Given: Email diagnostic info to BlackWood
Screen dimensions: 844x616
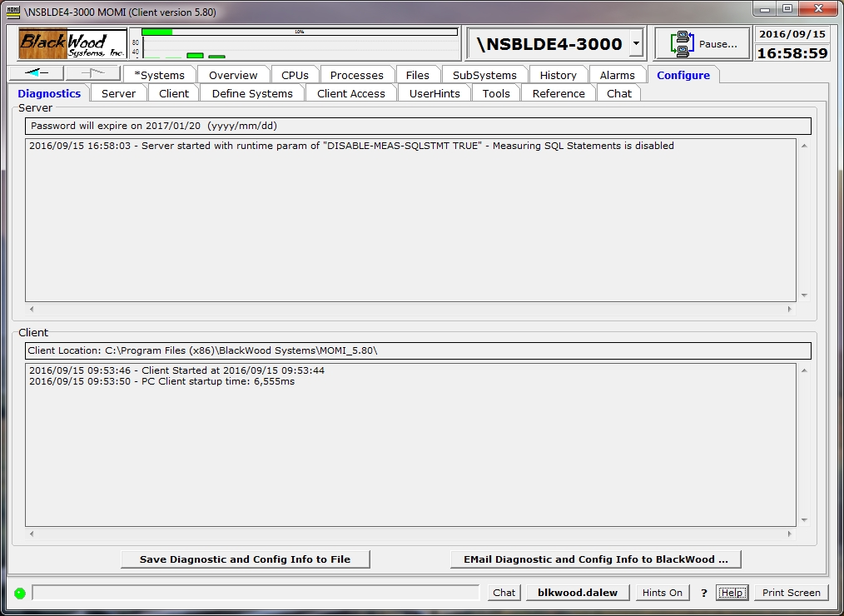Looking at the screenshot, I should pyautogui.click(x=595, y=559).
